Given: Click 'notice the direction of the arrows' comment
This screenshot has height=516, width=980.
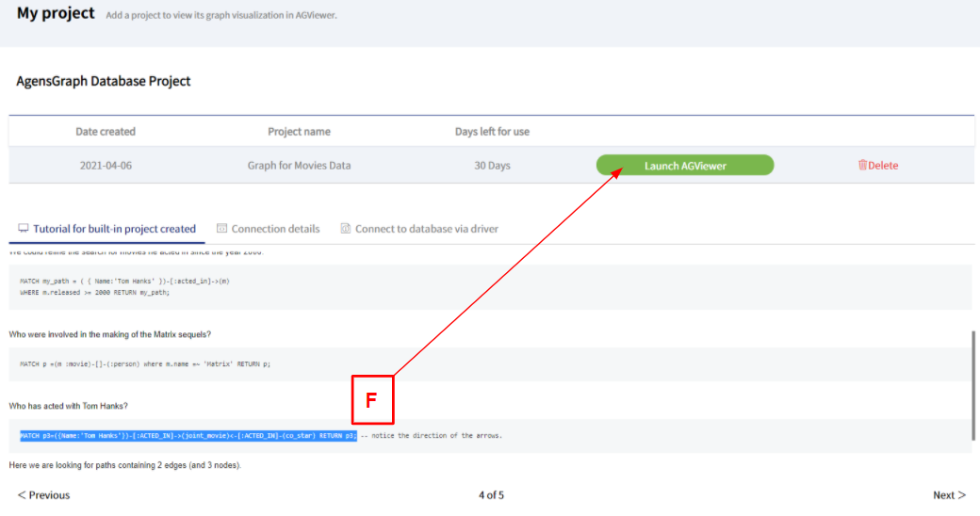Looking at the screenshot, I should click(x=432, y=436).
